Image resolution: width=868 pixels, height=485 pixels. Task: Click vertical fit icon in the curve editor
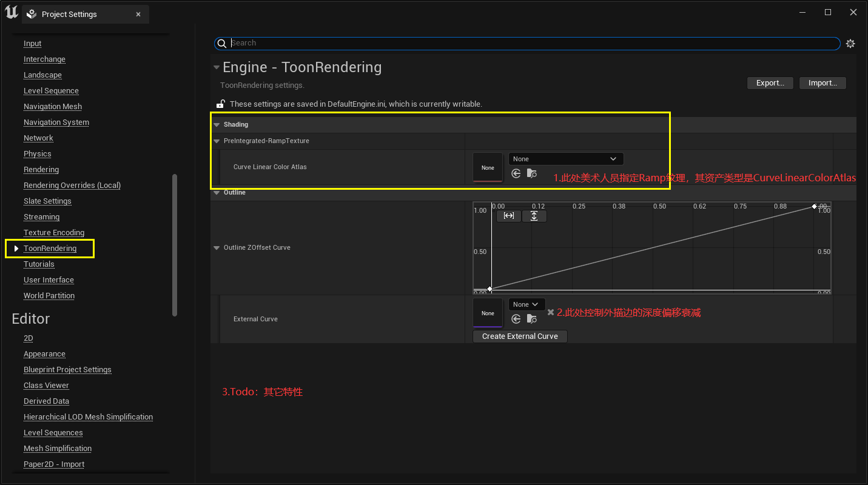tap(534, 215)
